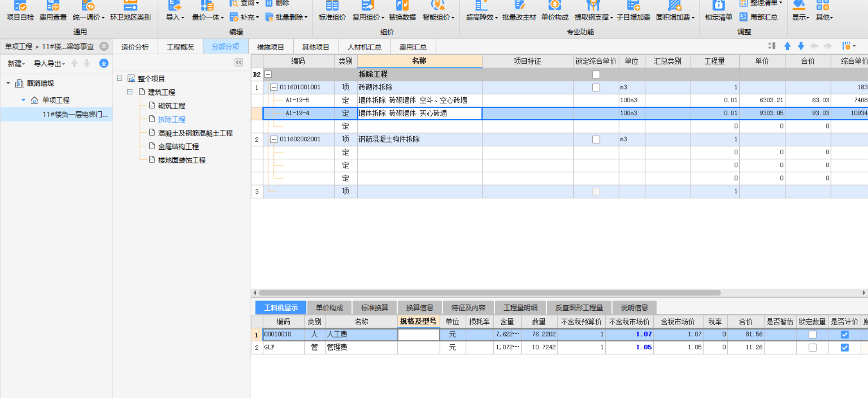Image resolution: width=868 pixels, height=398 pixels.
Task: Switch to 工程概况 tab
Action: [x=180, y=47]
